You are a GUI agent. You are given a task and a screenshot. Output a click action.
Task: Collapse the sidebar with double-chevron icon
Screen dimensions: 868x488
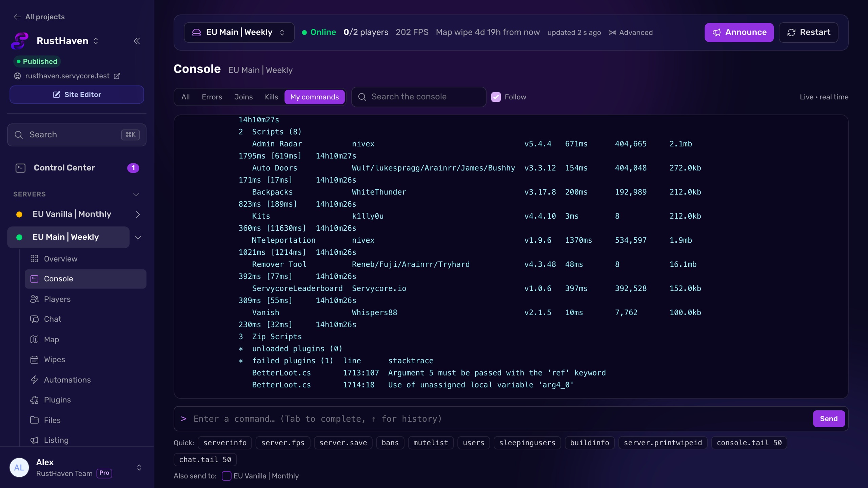137,41
